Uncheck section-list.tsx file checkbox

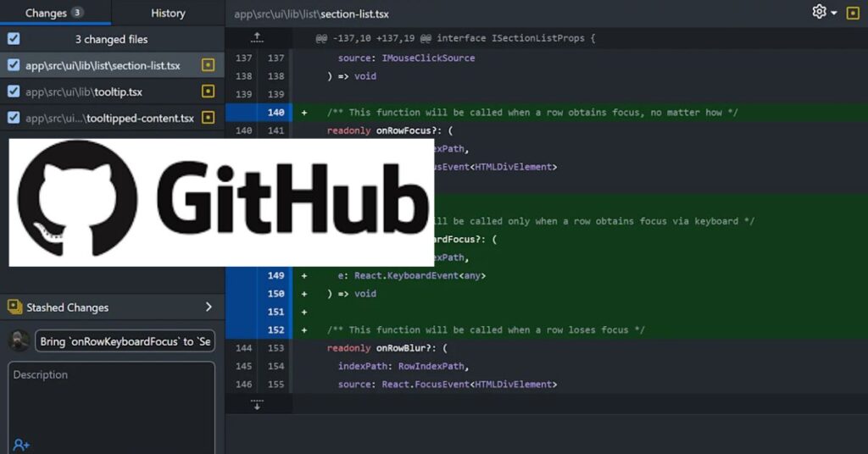coord(14,64)
